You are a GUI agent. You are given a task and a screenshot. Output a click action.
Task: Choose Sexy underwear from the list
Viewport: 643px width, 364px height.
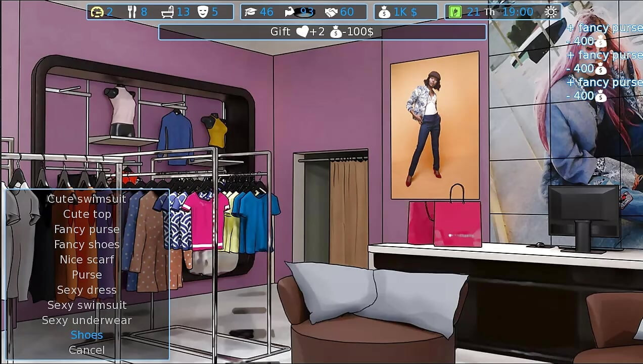pyautogui.click(x=87, y=320)
